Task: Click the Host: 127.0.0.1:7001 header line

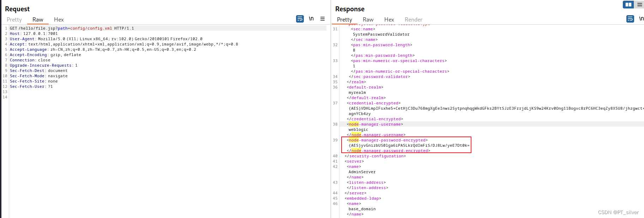Action: coord(34,34)
